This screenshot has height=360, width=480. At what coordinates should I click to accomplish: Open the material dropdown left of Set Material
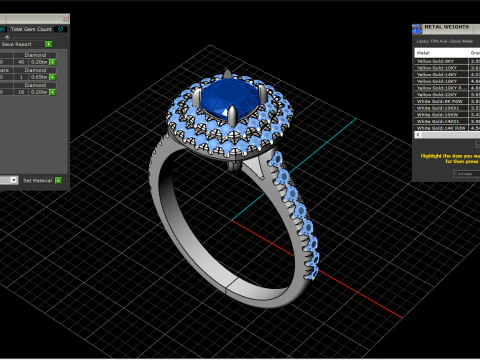pos(14,180)
